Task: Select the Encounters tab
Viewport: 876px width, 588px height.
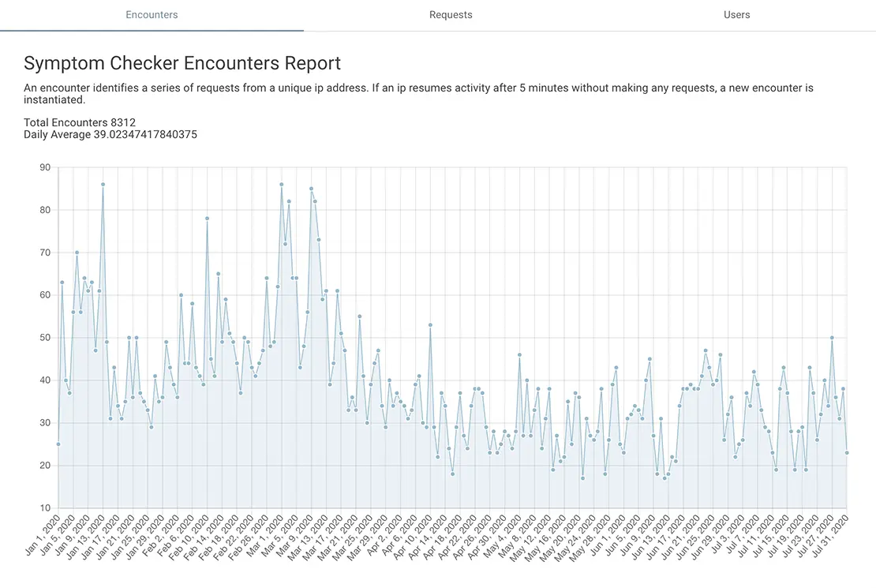Action: coord(152,14)
